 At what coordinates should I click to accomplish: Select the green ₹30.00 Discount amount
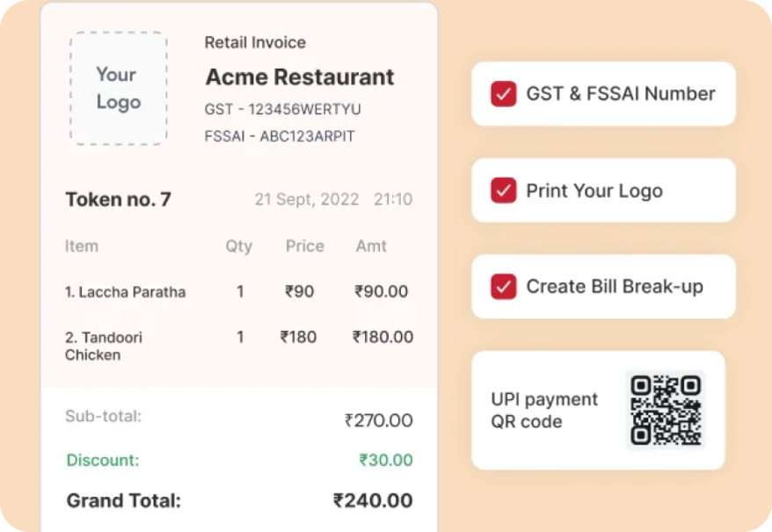(x=386, y=460)
